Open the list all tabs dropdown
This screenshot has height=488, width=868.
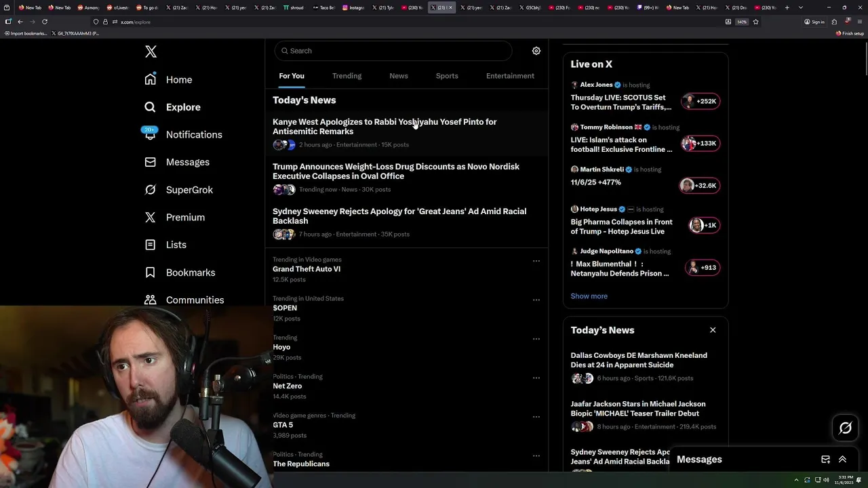(x=801, y=7)
